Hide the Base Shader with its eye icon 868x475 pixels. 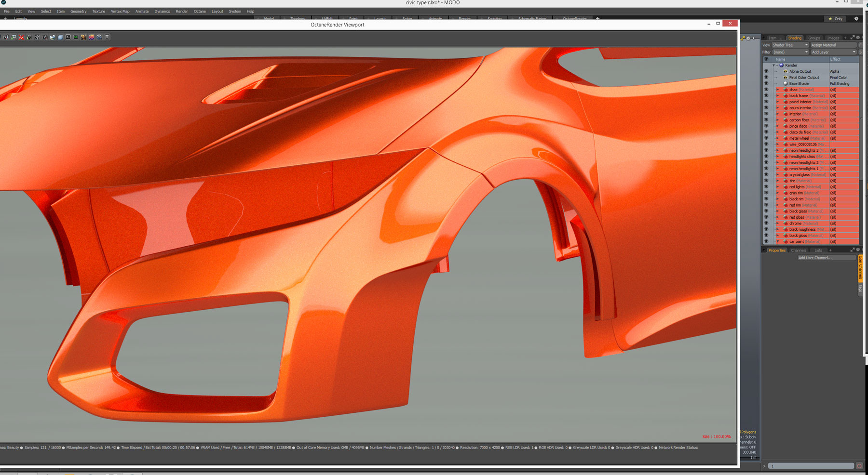[766, 83]
